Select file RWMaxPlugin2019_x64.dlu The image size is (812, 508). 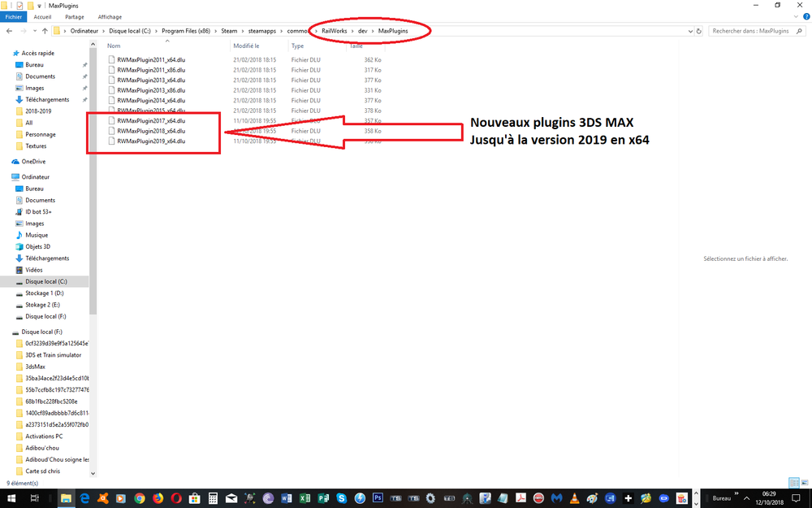[x=151, y=141]
